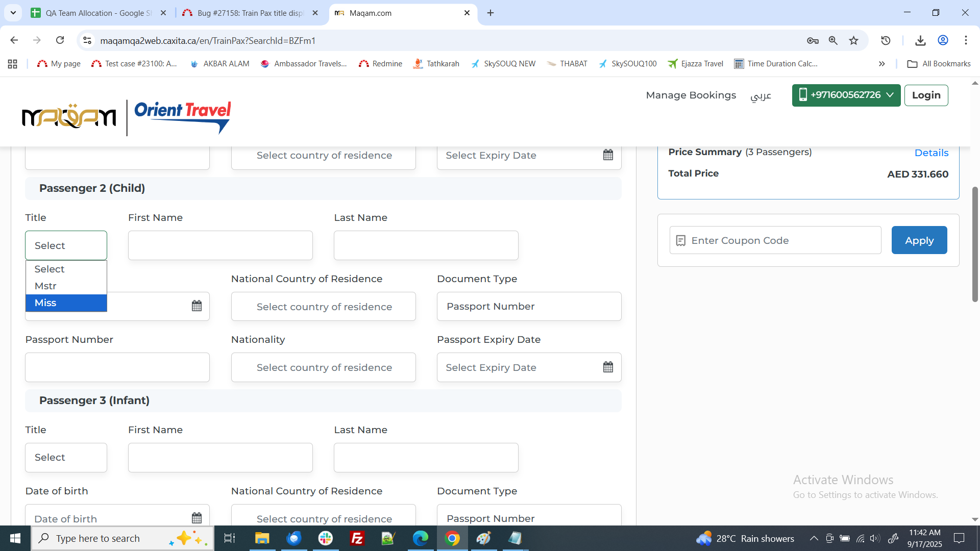Open Passenger 3 Title select dropdown
Viewport: 980px width, 551px height.
66,458
